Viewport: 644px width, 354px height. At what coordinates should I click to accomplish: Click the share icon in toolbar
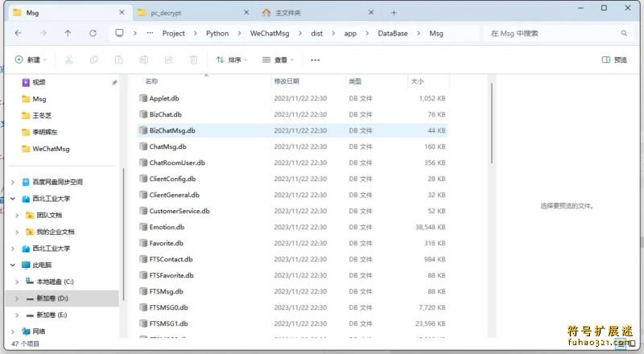[x=169, y=60]
